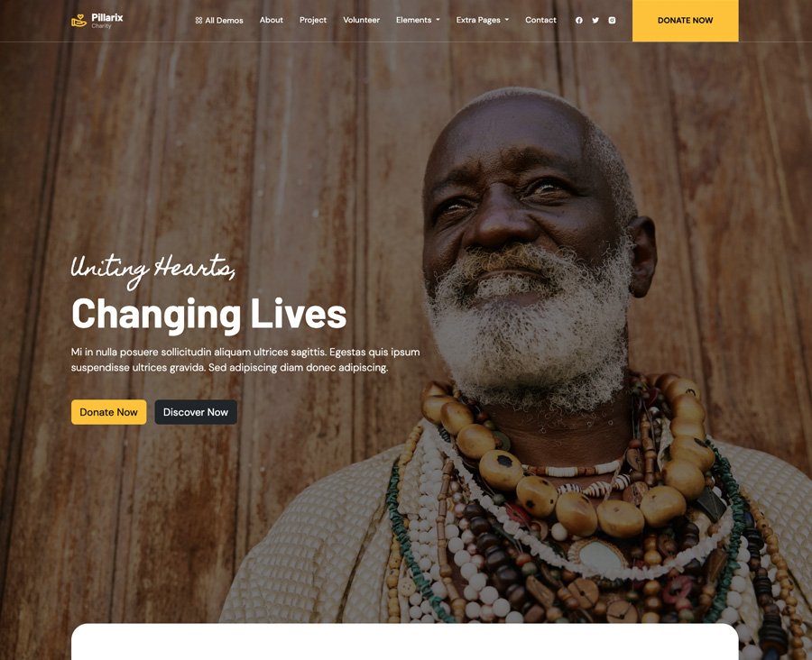
Task: Click the Pillarix Charity brand text
Action: [107, 21]
